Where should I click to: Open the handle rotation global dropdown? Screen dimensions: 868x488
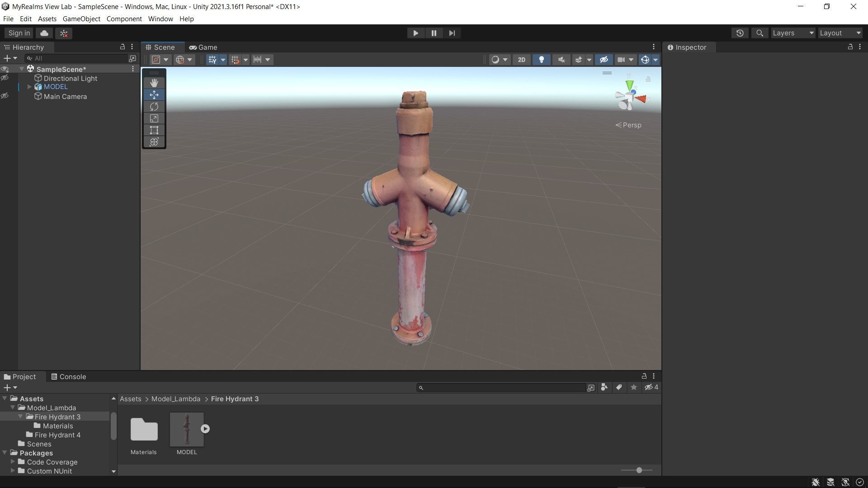pos(184,60)
